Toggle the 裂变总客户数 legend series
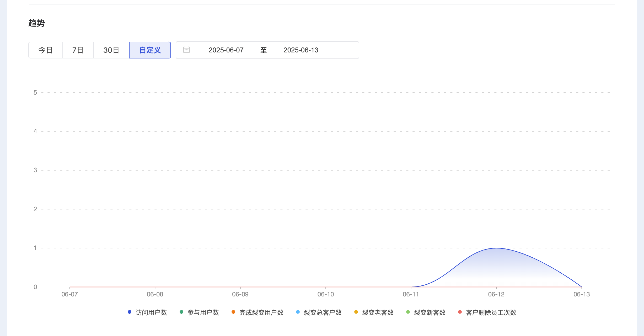Screen dimensions: 644x336 [319, 312]
